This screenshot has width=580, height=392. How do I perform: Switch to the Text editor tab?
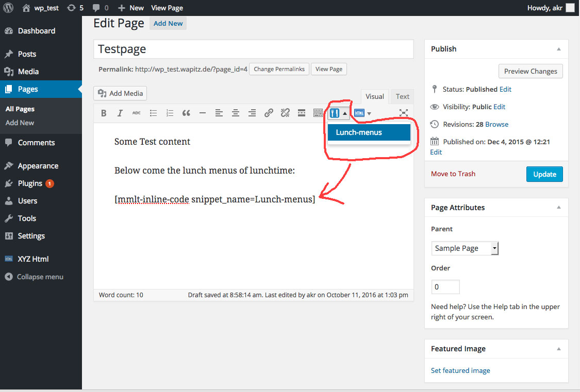coord(402,96)
